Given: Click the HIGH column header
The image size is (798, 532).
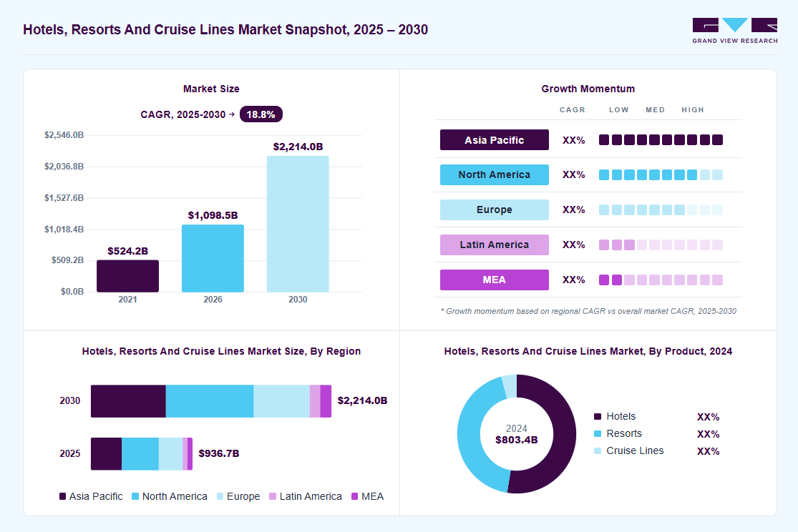Looking at the screenshot, I should 693,110.
